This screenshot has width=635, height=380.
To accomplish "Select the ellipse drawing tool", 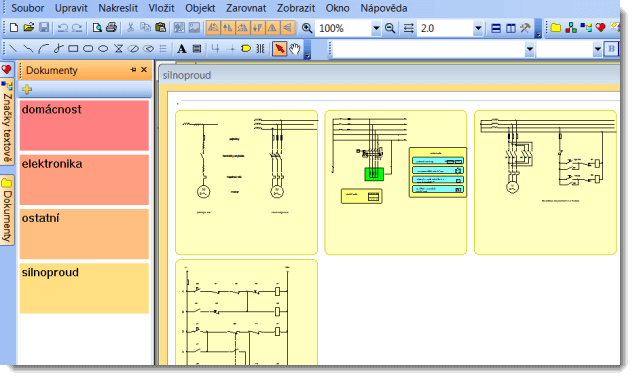I will (103, 49).
